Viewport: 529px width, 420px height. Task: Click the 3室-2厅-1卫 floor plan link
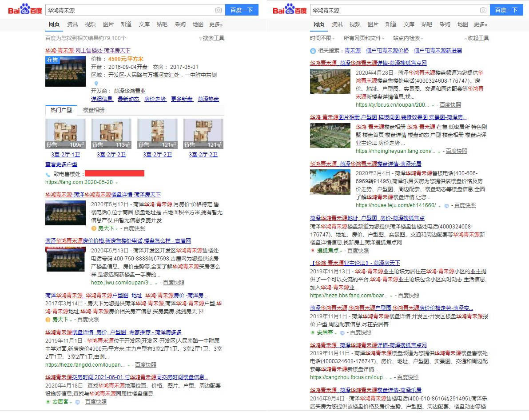point(65,155)
